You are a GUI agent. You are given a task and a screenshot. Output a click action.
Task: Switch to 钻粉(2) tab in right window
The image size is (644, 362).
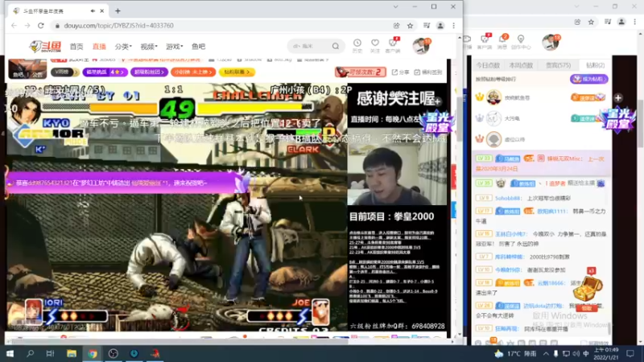595,65
